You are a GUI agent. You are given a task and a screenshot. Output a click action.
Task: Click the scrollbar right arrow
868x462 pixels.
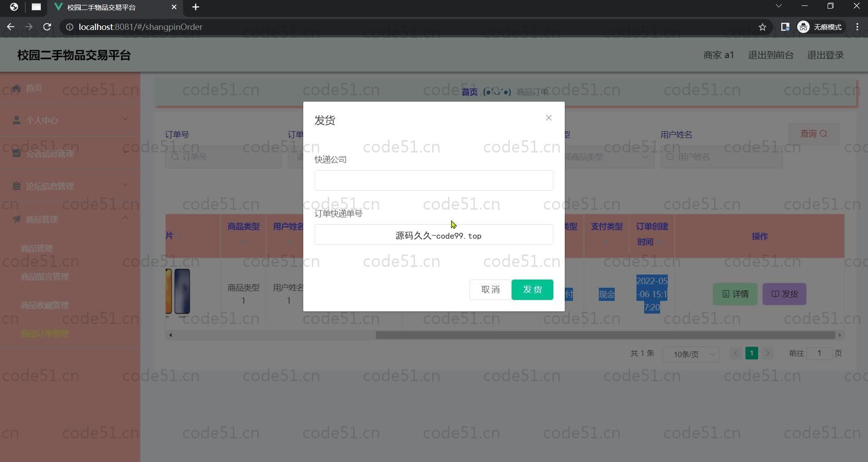[x=840, y=335]
